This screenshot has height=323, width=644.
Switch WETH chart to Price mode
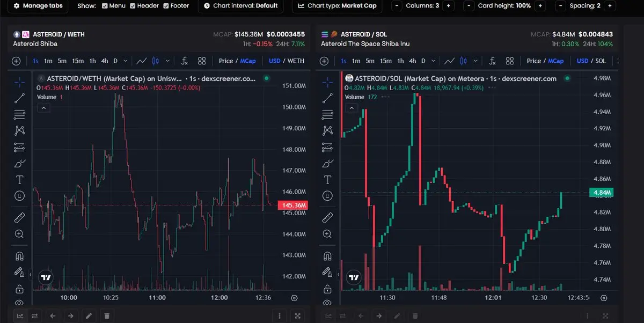226,61
